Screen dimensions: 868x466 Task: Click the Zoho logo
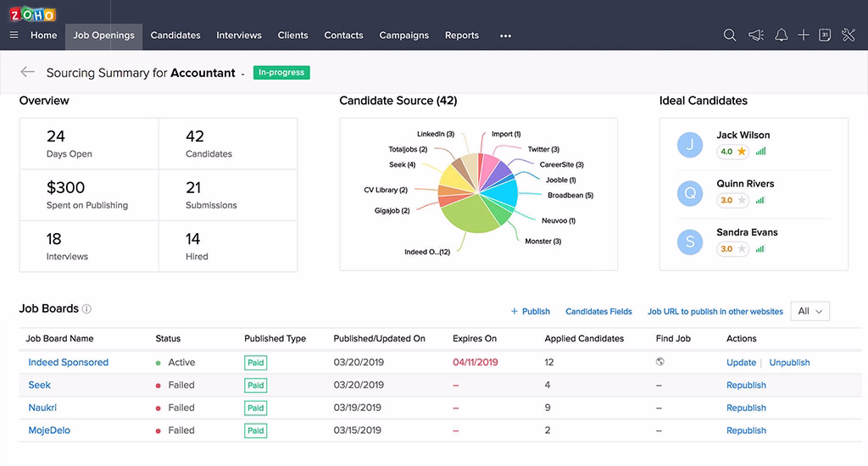pos(33,14)
